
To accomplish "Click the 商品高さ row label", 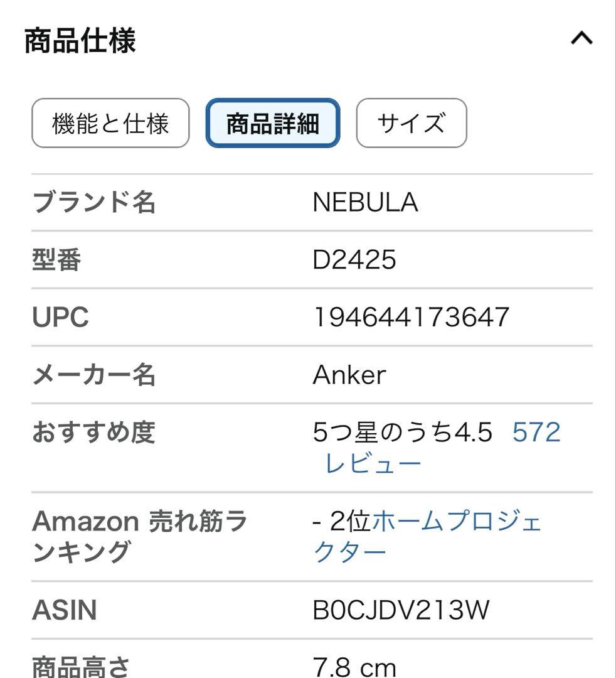I will click(x=81, y=665).
